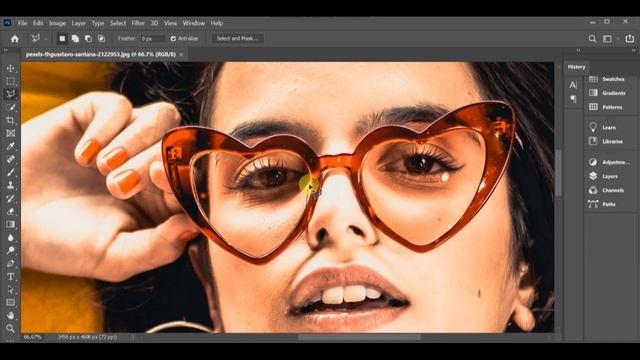Image resolution: width=640 pixels, height=360 pixels.
Task: Select the pexels jpg document tab
Action: coord(100,54)
